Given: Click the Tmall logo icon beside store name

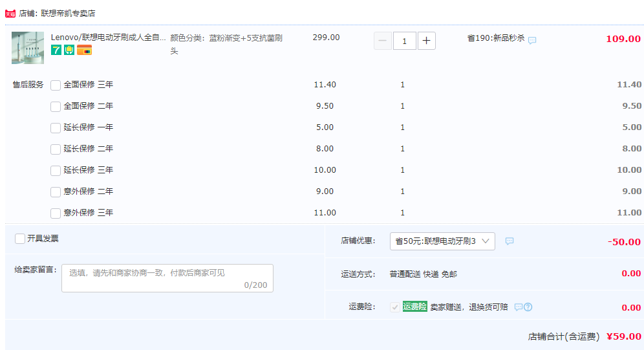Looking at the screenshot, I should (x=10, y=14).
